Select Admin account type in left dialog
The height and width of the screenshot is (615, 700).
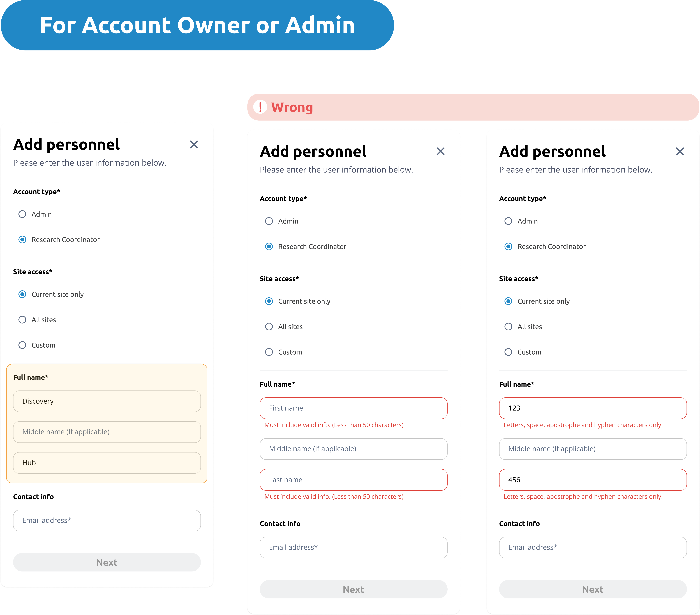click(22, 214)
